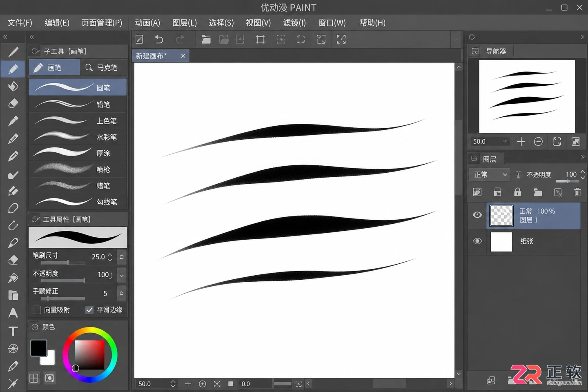Screen dimensions: 588x392
Task: Select the pen tool at top of toolbar
Action: tap(13, 52)
